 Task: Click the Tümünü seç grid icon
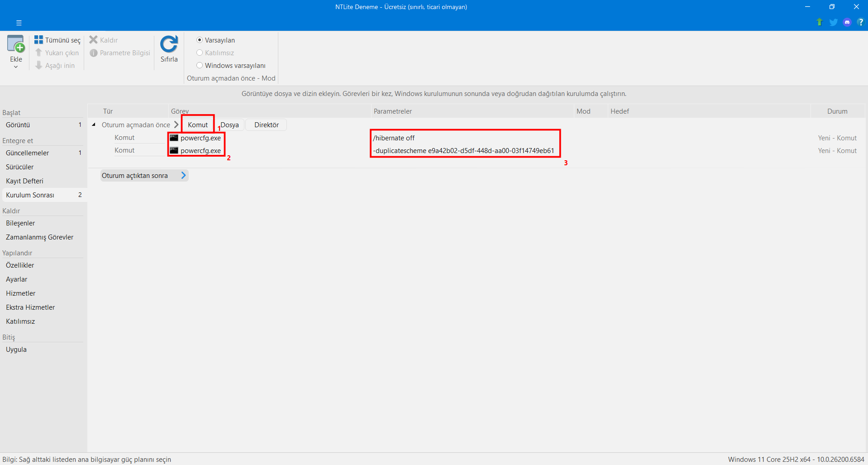(38, 40)
